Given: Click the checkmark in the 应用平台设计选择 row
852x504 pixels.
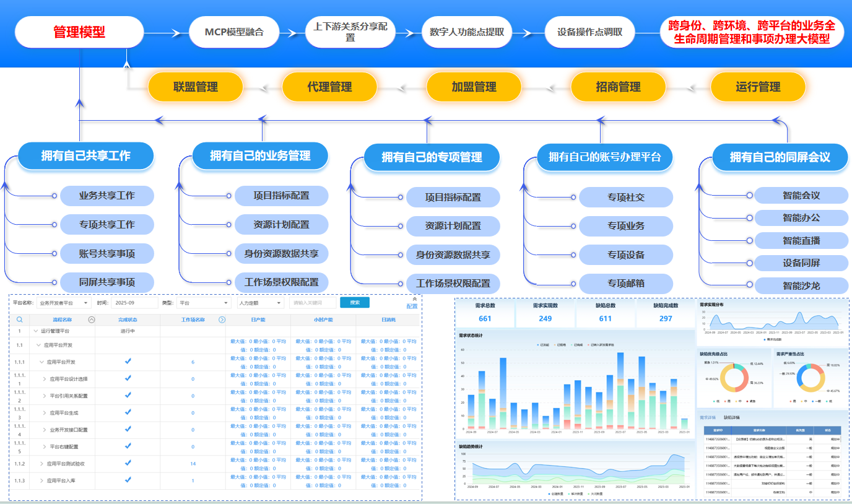Looking at the screenshot, I should 128,378.
